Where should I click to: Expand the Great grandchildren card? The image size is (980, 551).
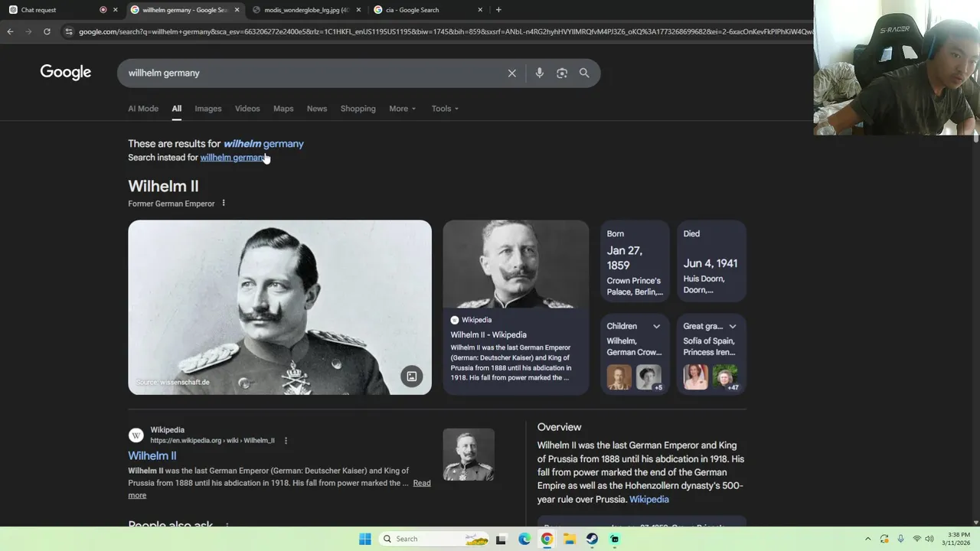732,326
